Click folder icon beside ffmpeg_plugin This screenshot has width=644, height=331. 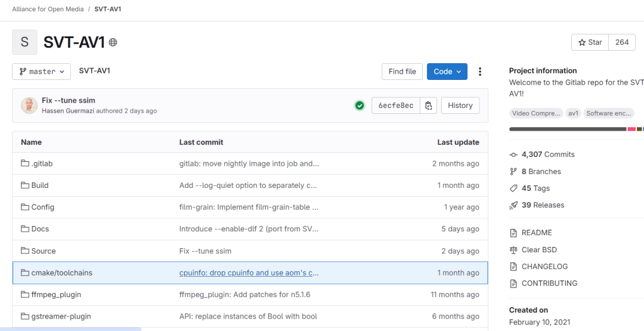coord(25,295)
